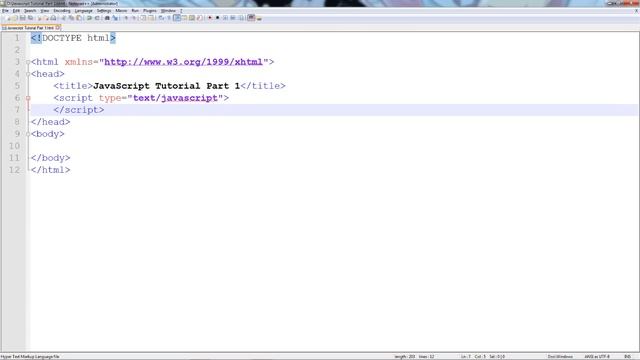This screenshot has width=640, height=360.
Task: Open Replace dialog toolbar icon
Action: coord(115,18)
